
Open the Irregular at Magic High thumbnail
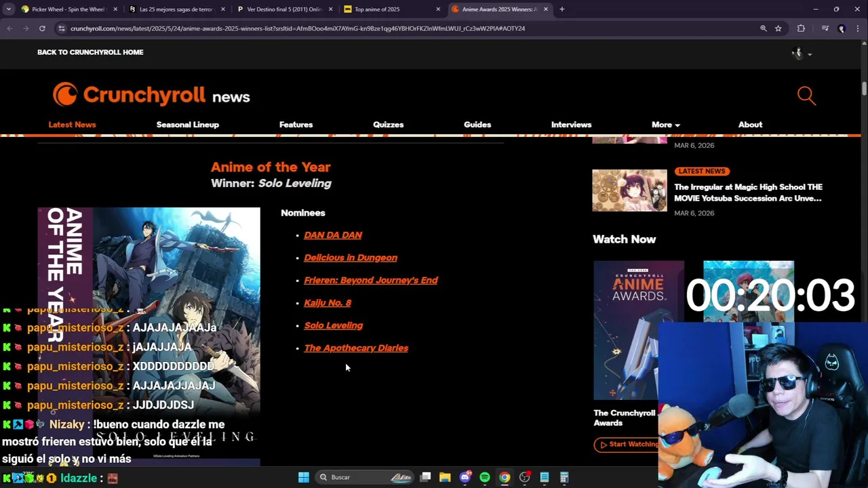pos(629,190)
